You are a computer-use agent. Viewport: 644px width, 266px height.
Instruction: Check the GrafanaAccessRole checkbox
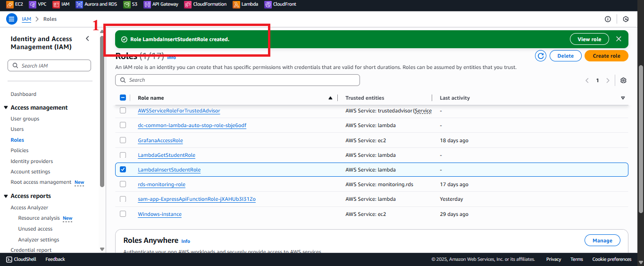(x=123, y=140)
